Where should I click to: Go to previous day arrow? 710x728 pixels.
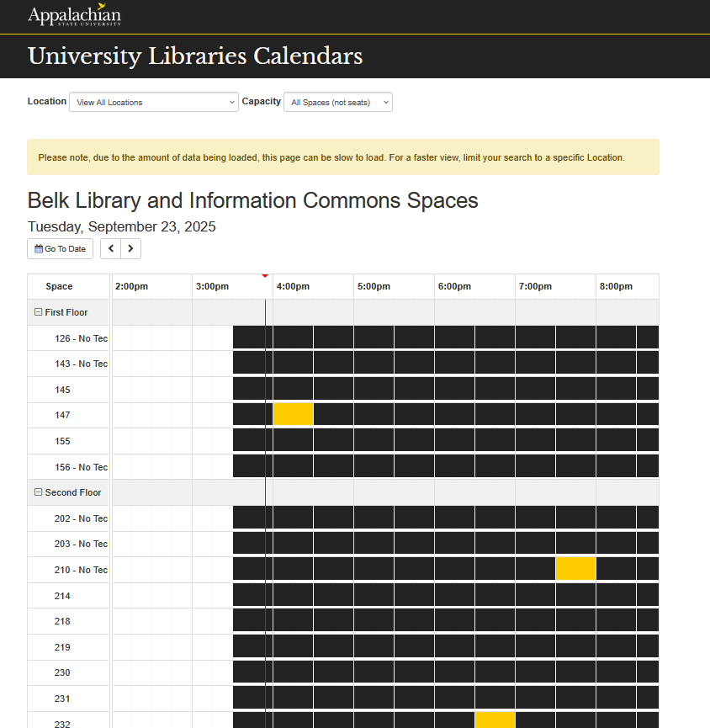[111, 249]
